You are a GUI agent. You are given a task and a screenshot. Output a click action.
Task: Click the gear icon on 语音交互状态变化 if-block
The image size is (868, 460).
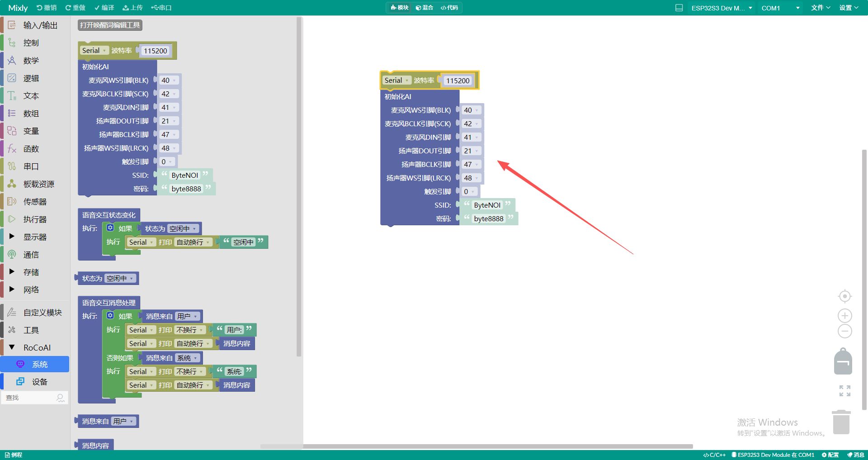click(110, 228)
